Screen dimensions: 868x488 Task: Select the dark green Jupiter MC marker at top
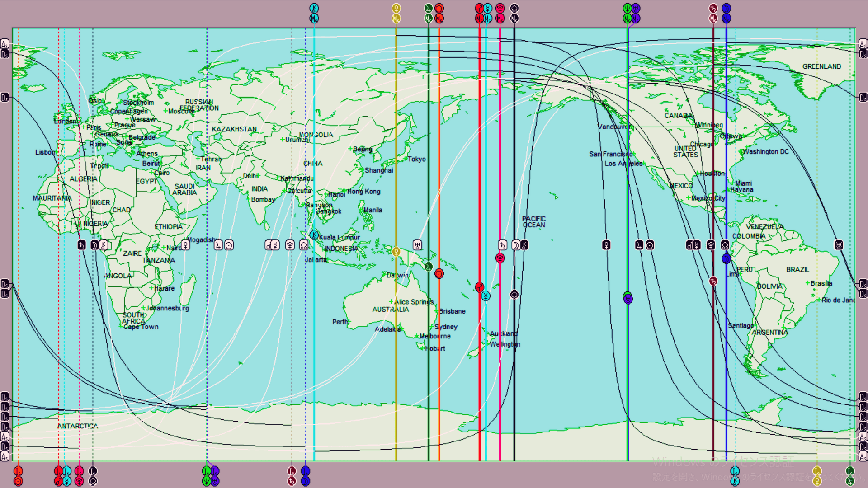(x=429, y=13)
